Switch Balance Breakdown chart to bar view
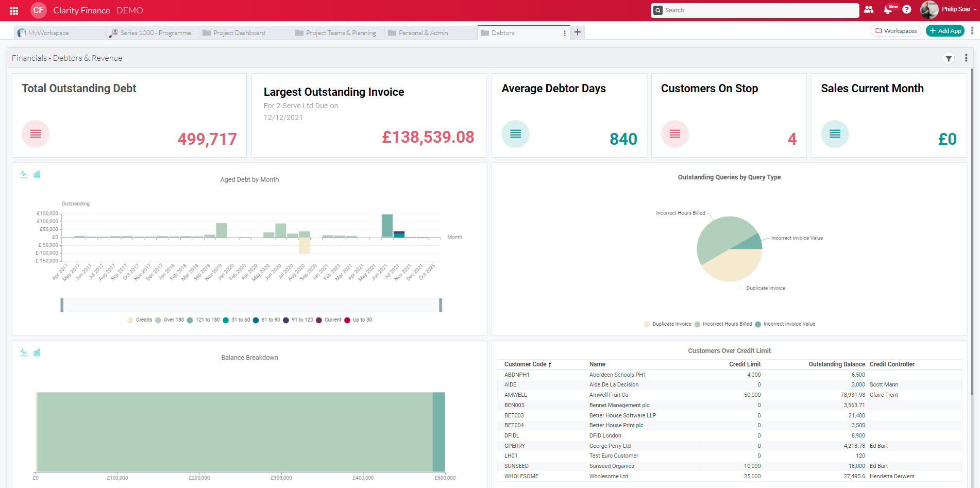The height and width of the screenshot is (488, 980). (37, 352)
